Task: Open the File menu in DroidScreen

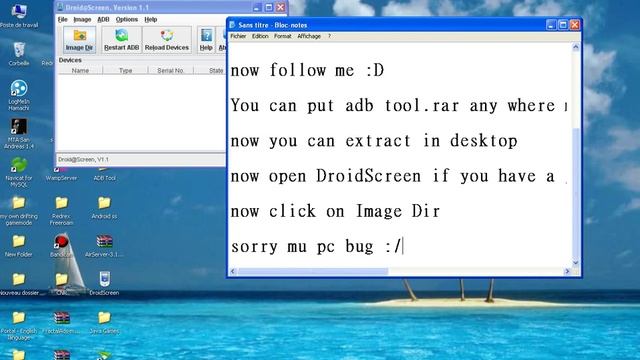Action: click(62, 19)
